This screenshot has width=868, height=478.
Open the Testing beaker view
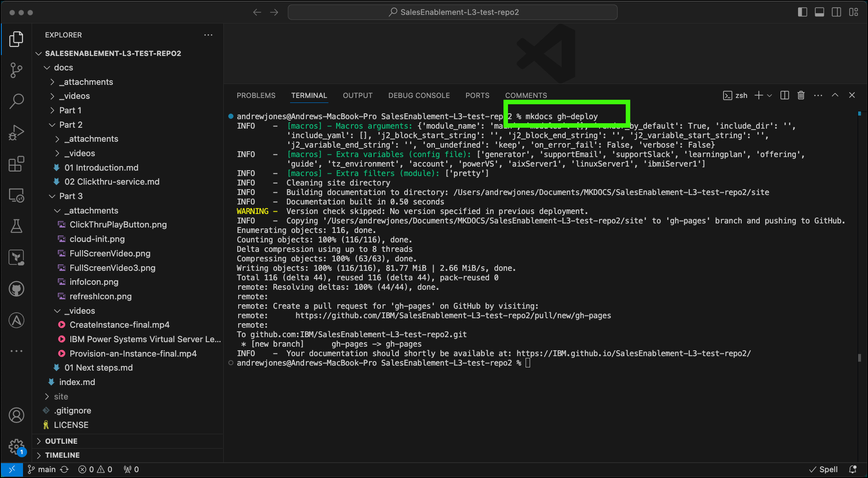(x=16, y=226)
